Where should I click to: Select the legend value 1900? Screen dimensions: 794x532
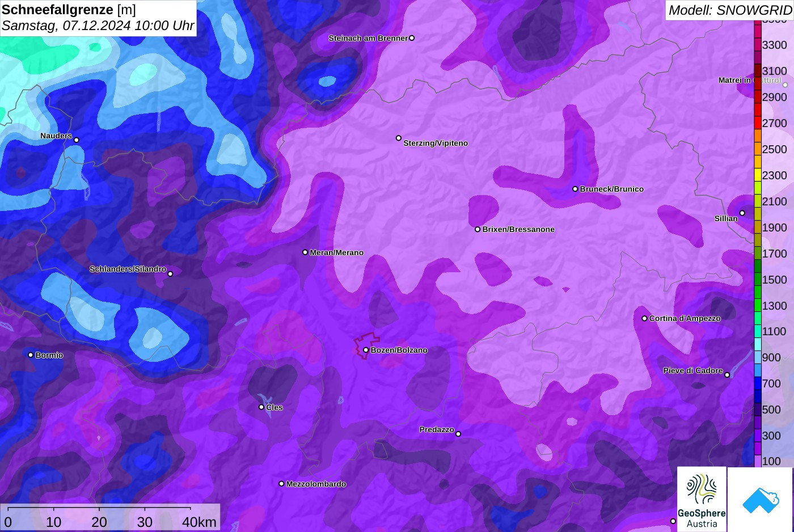(x=774, y=227)
